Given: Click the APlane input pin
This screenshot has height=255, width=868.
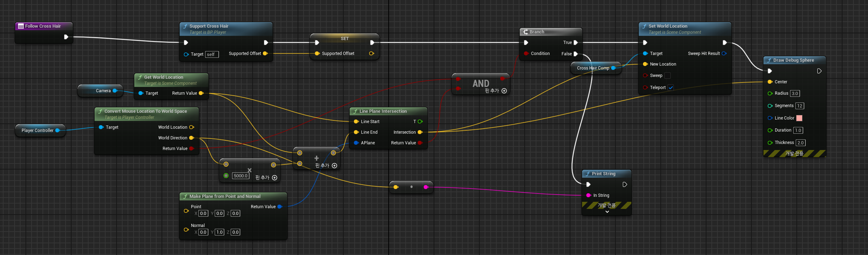Looking at the screenshot, I should coord(356,143).
